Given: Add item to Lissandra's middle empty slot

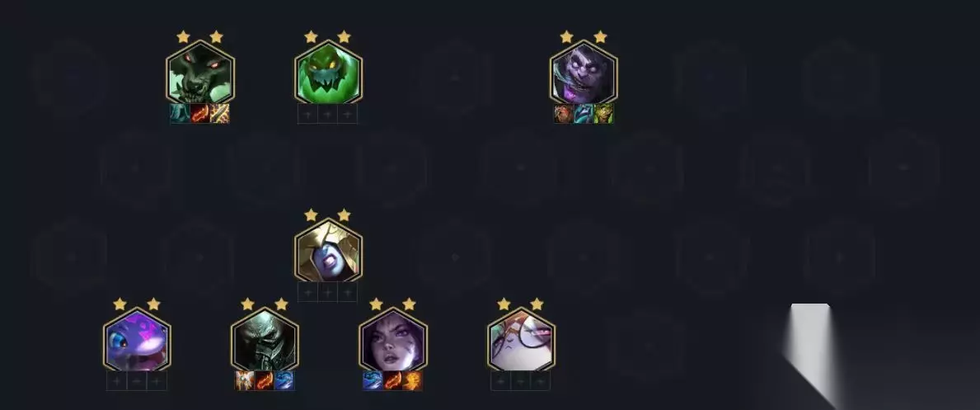Looking at the screenshot, I should point(328,292).
